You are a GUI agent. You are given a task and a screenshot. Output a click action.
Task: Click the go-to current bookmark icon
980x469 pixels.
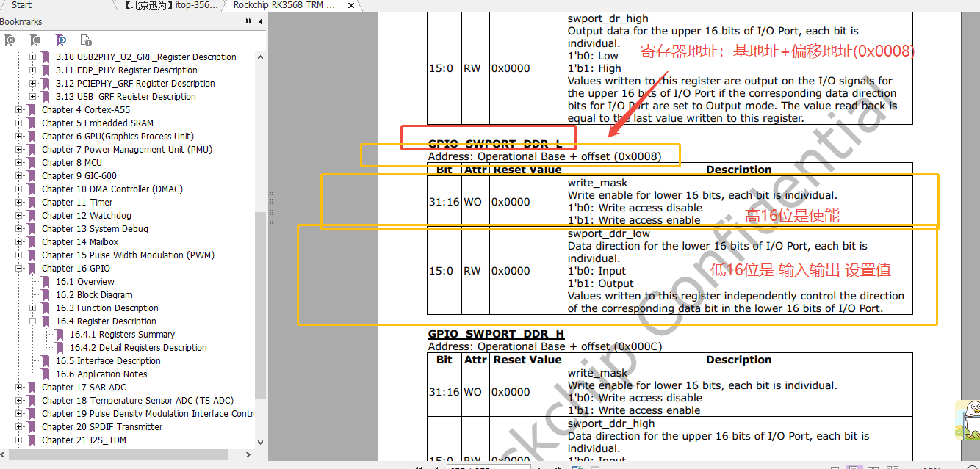tap(61, 40)
